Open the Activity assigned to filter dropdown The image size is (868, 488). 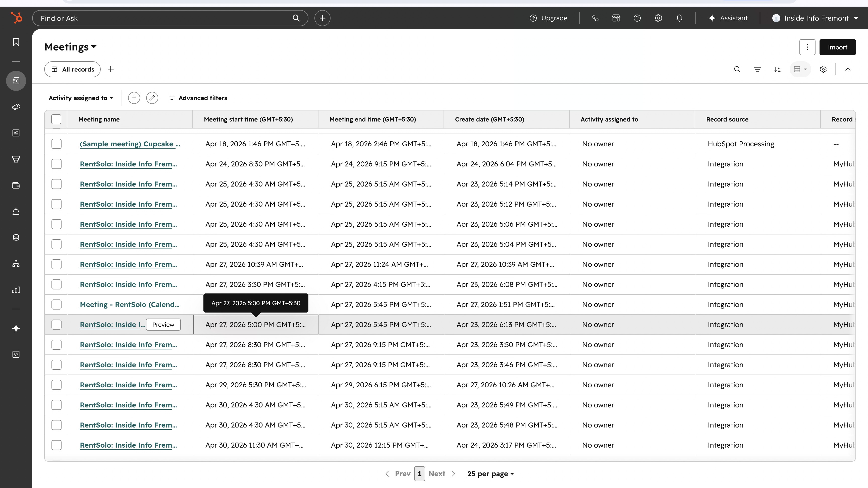coord(81,98)
